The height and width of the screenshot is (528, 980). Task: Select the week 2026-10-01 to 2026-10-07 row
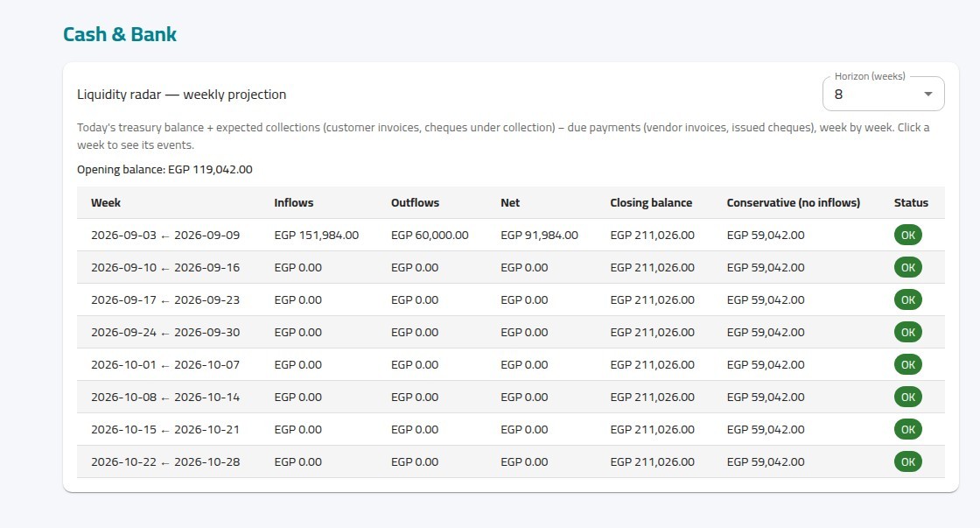pyautogui.click(x=511, y=365)
